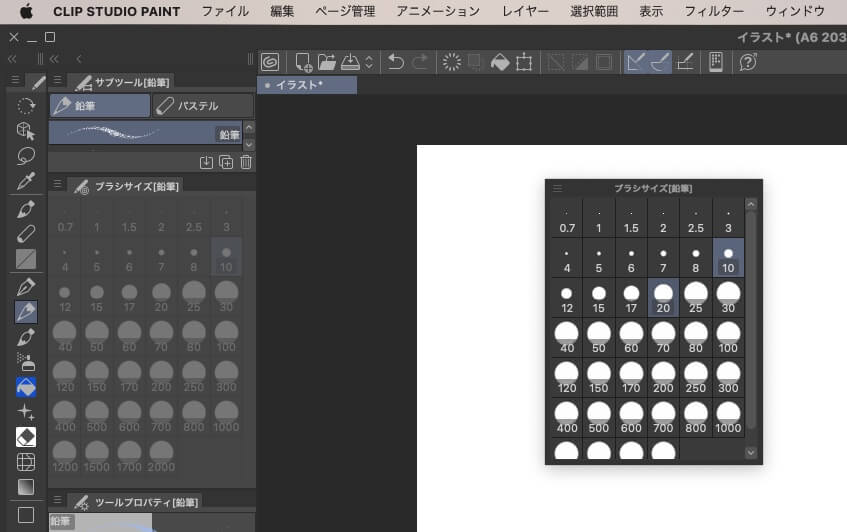Open the sub tool panel hamburger menu
Viewport: 847px width, 532px height.
(57, 81)
